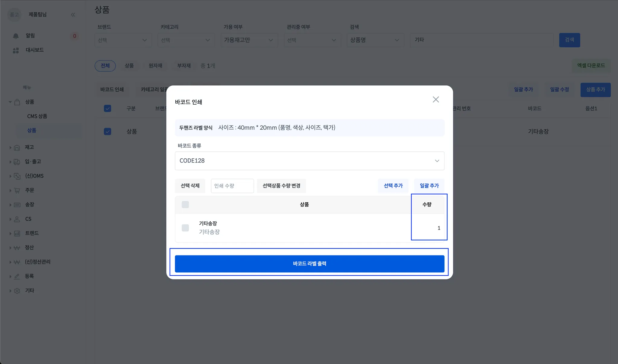Image resolution: width=618 pixels, height=364 pixels.
Task: Click the 선택상품 수량 변경 button
Action: 281,186
